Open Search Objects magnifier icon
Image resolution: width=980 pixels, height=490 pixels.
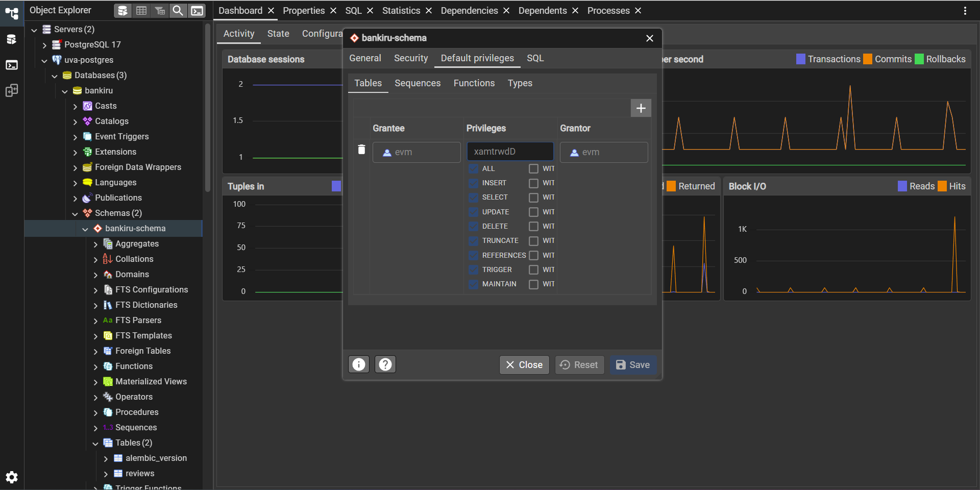point(178,10)
